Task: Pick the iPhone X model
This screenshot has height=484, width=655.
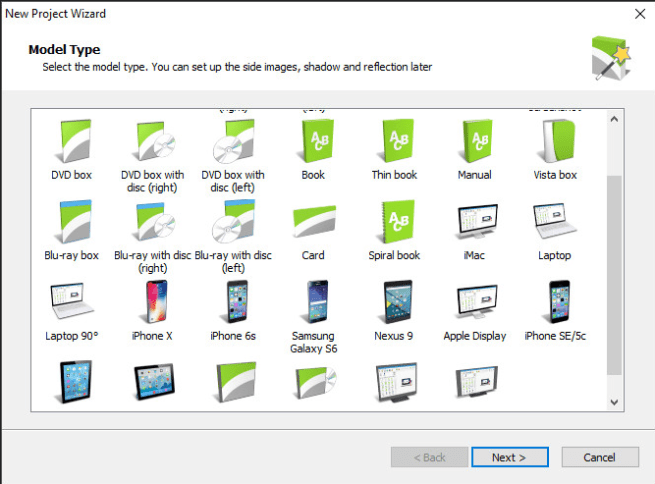Action: point(152,312)
